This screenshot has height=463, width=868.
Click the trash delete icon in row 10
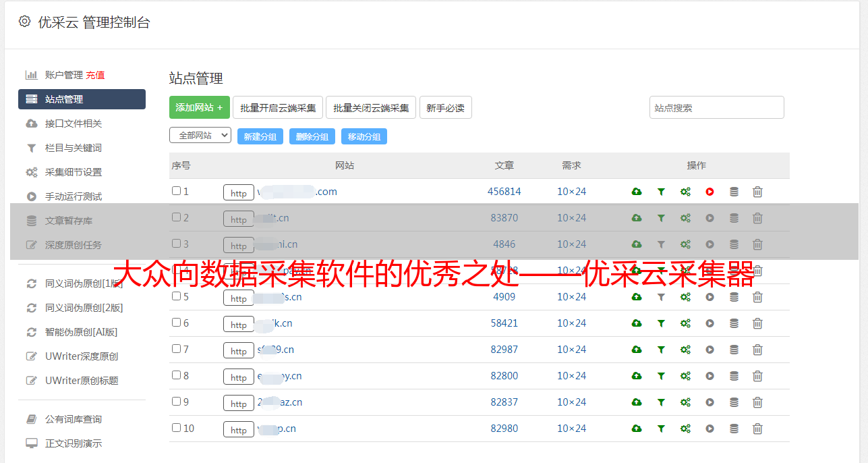coord(757,429)
